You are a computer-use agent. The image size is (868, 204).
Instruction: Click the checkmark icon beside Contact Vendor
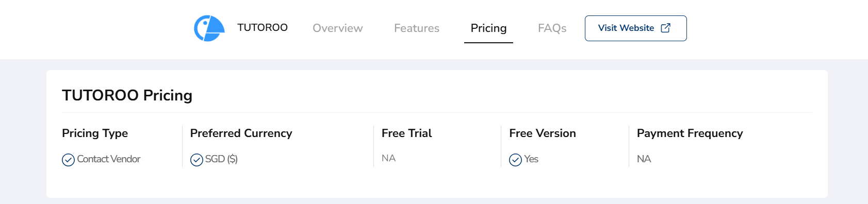click(x=68, y=160)
